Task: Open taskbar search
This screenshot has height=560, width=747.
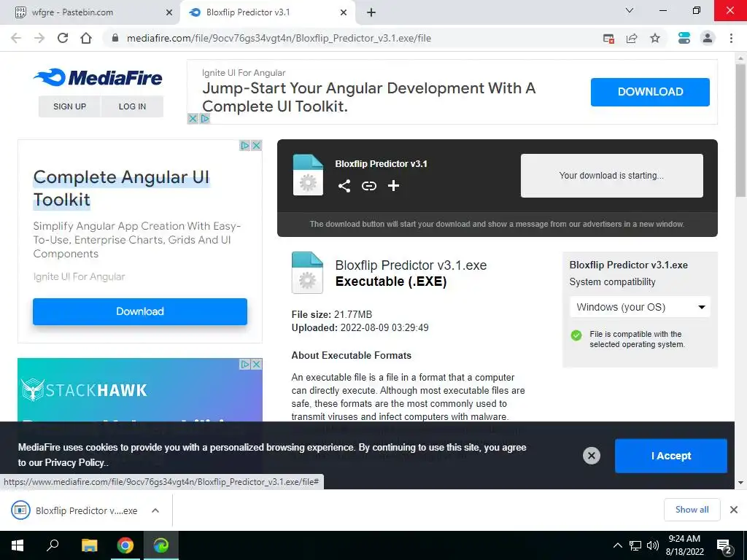Action: (x=53, y=545)
